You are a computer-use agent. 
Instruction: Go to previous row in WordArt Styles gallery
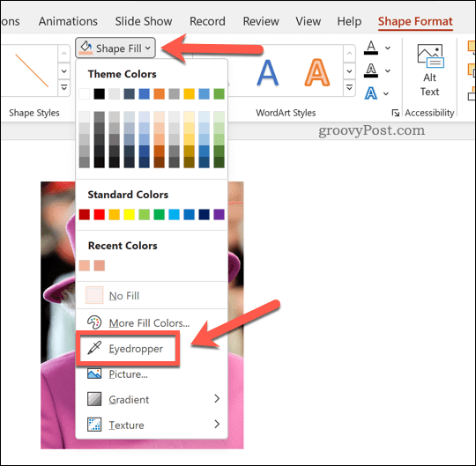(x=349, y=54)
